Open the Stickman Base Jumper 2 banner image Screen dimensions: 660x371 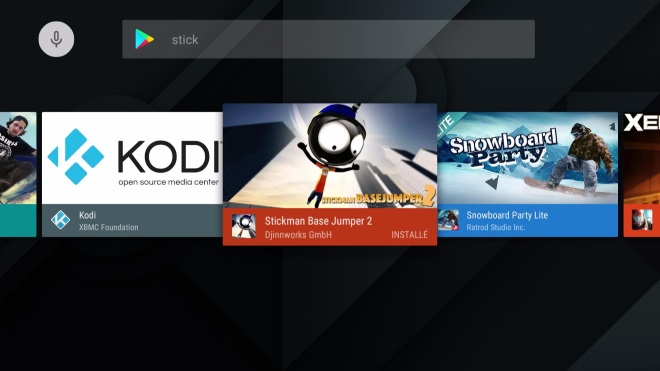coord(330,156)
